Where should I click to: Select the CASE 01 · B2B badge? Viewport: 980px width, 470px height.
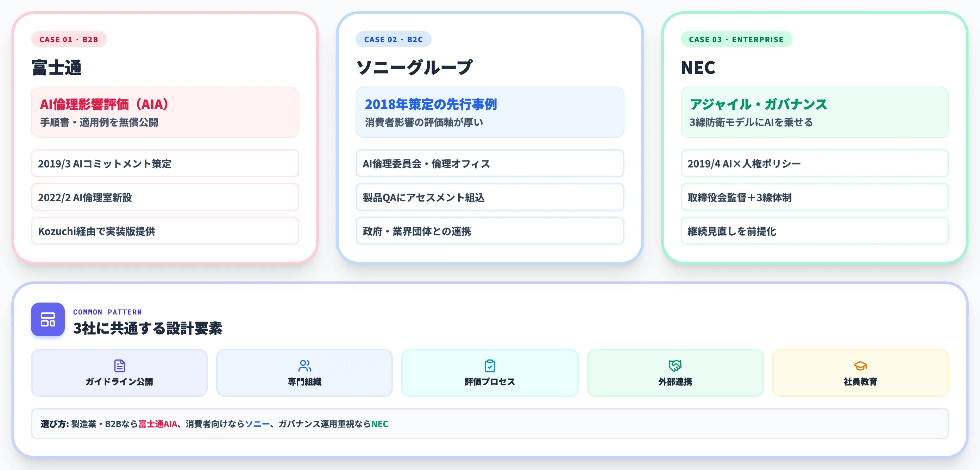69,39
